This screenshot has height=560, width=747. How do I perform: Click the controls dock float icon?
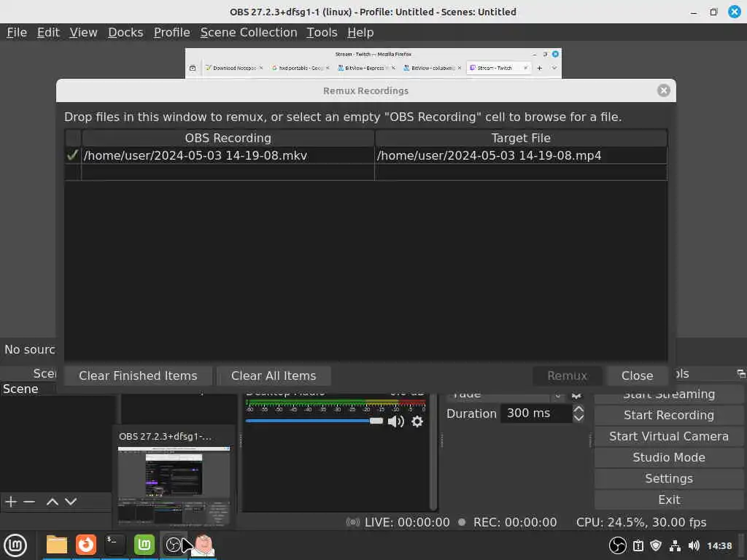point(741,374)
